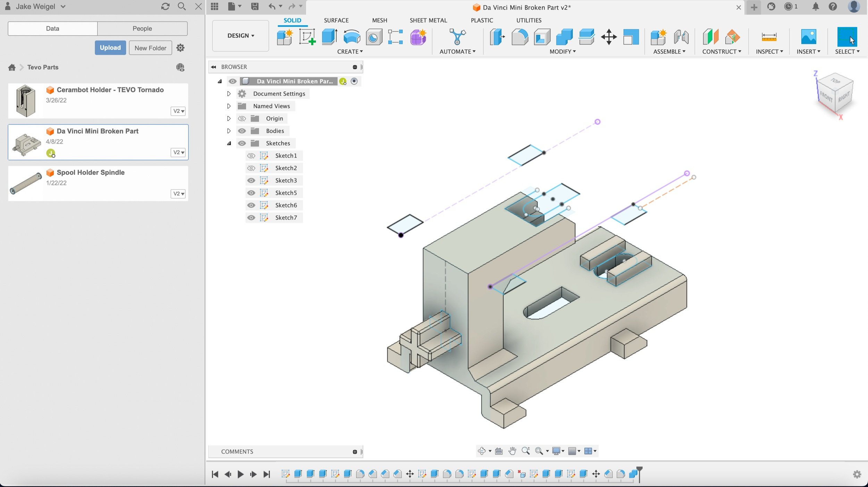Expand the Named Views node

229,106
